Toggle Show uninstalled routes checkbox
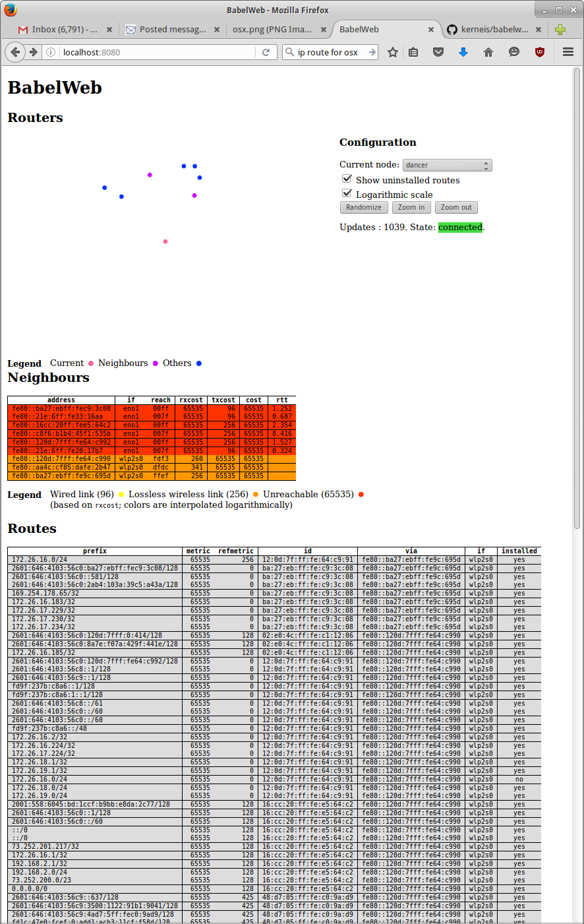584x924 pixels. tap(347, 179)
